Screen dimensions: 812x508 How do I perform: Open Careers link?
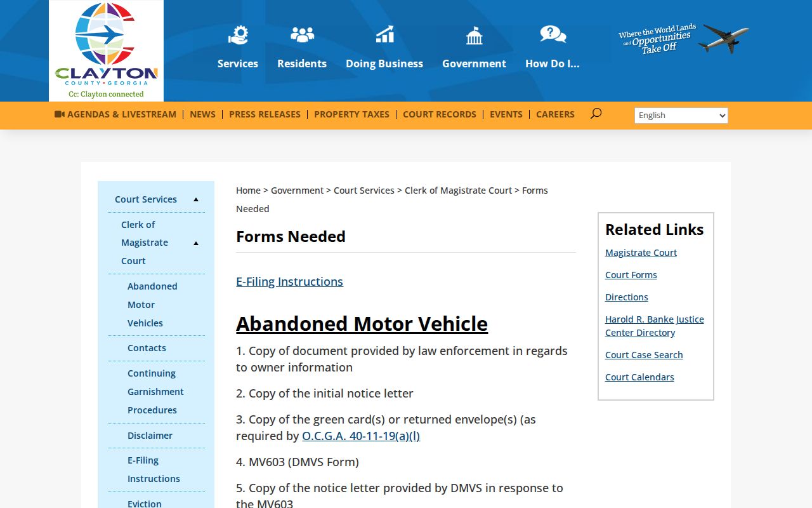[555, 114]
